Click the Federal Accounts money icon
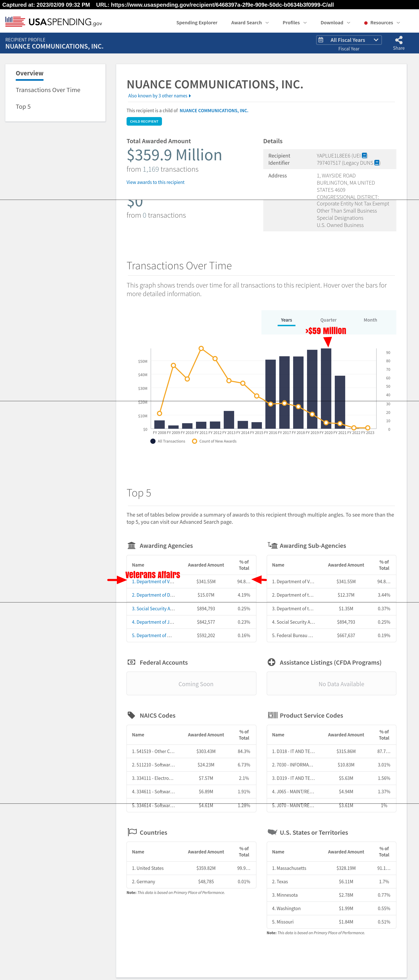Viewport: 419px width, 980px height. (131, 662)
